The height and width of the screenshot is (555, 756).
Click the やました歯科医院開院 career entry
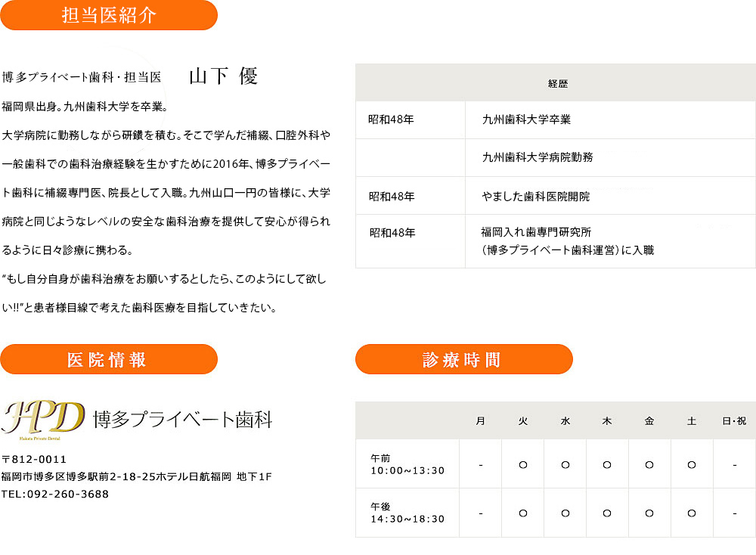click(536, 197)
